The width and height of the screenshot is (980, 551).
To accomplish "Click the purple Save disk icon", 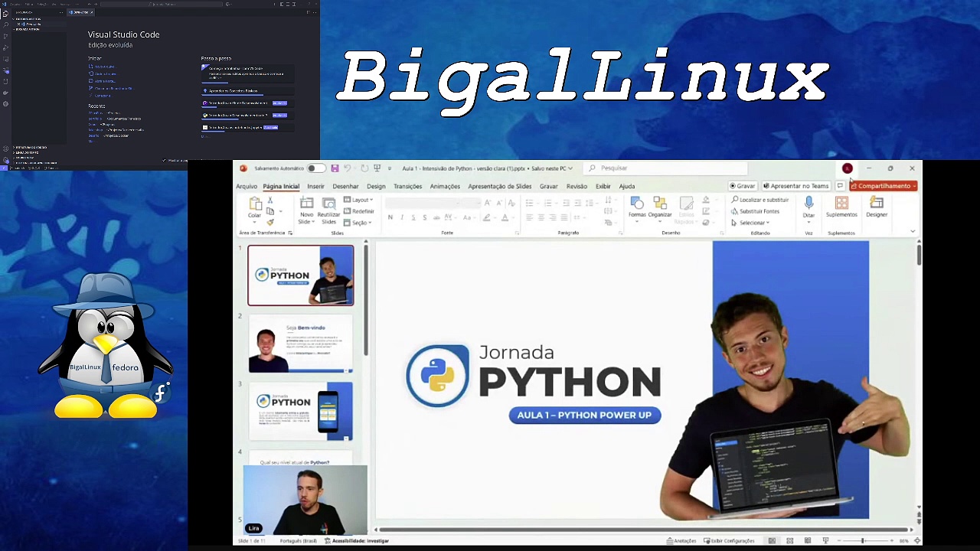I will click(335, 168).
